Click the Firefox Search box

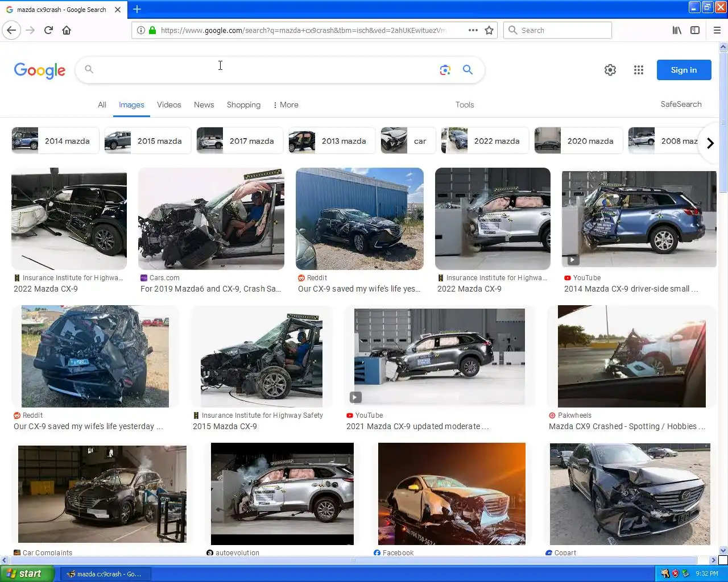[557, 30]
